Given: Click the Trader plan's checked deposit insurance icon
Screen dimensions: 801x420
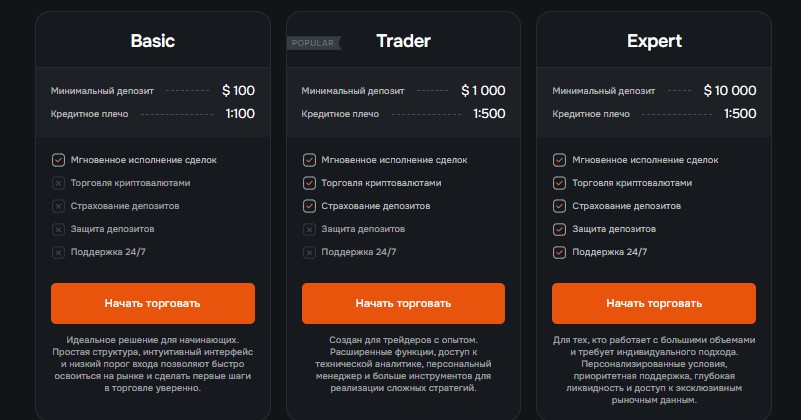Looking at the screenshot, I should pyautogui.click(x=309, y=206).
